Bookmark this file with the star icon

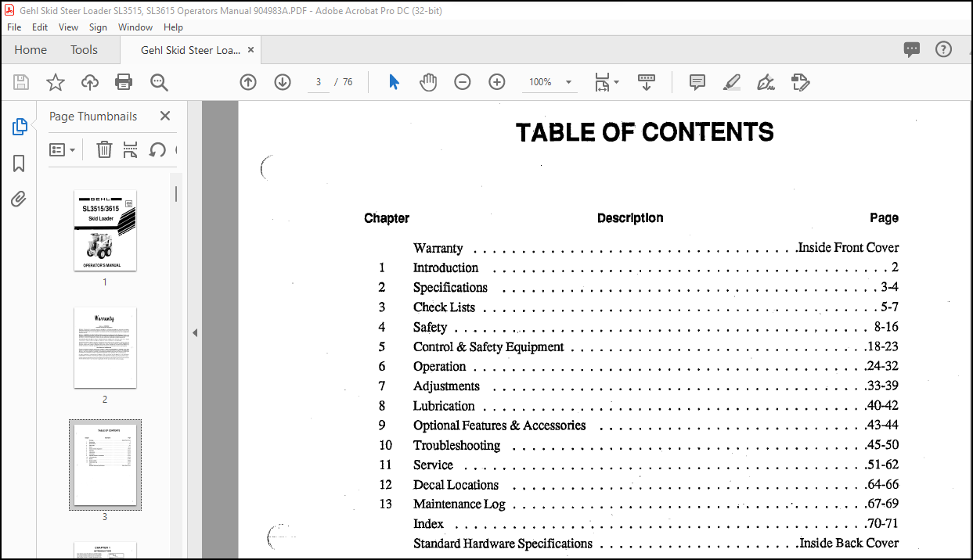coord(56,82)
